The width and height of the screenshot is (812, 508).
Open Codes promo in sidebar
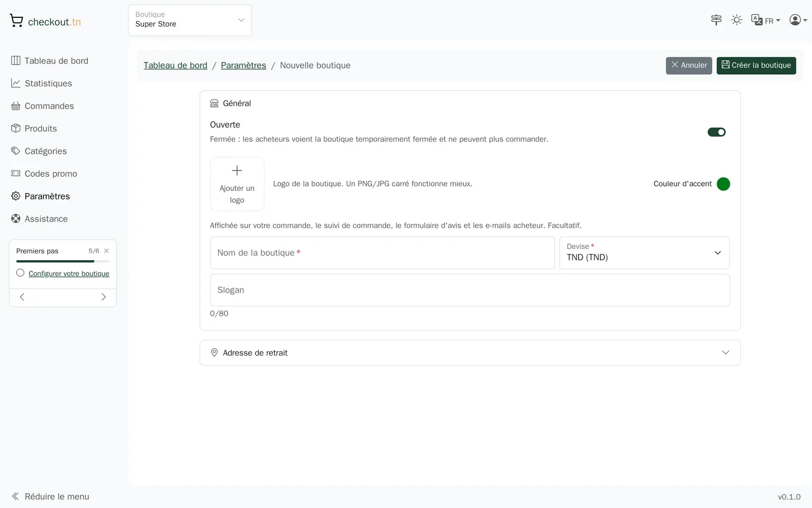click(44, 174)
